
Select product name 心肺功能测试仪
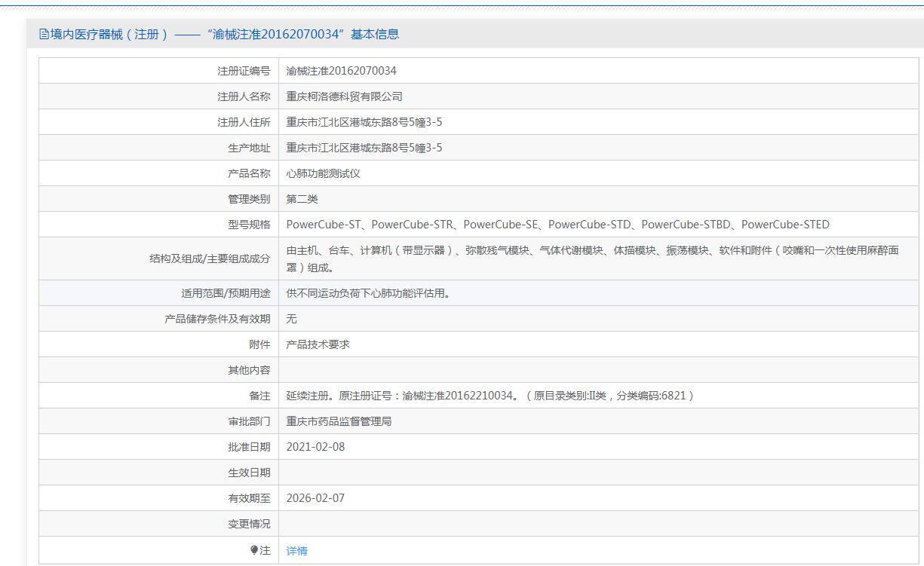click(323, 173)
